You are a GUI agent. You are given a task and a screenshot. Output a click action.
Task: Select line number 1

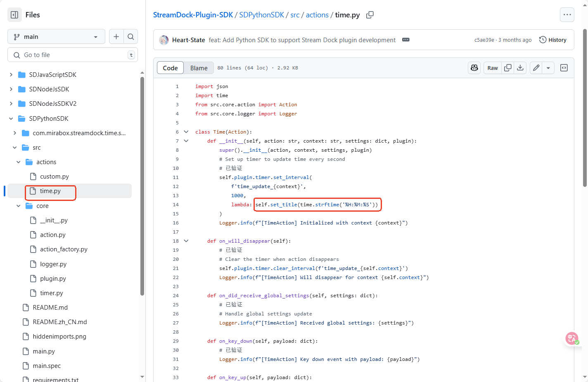click(x=177, y=86)
